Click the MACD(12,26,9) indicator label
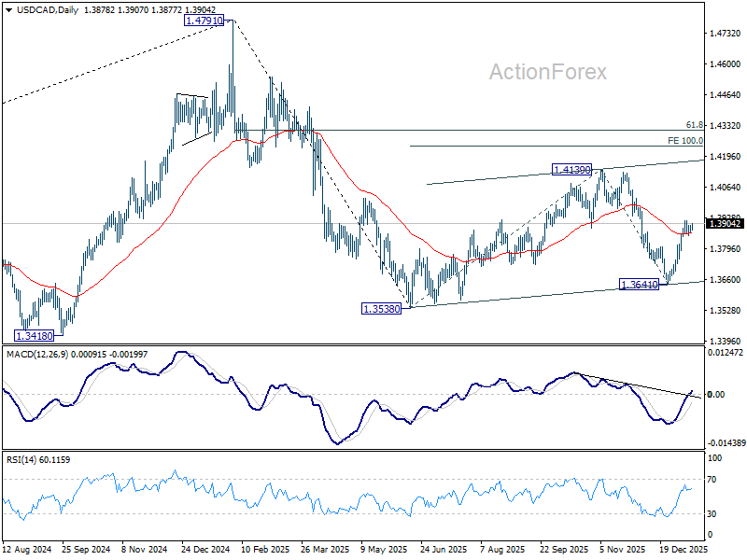747x560 pixels. (37, 355)
